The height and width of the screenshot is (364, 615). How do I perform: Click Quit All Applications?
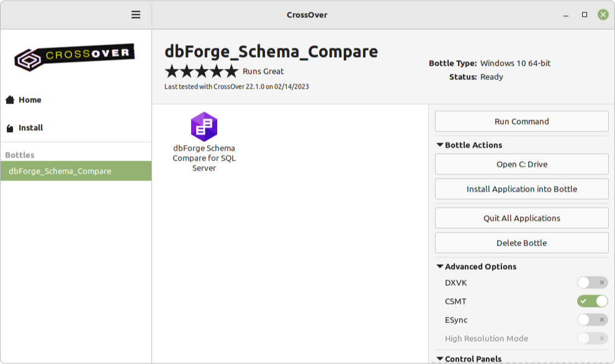(522, 218)
